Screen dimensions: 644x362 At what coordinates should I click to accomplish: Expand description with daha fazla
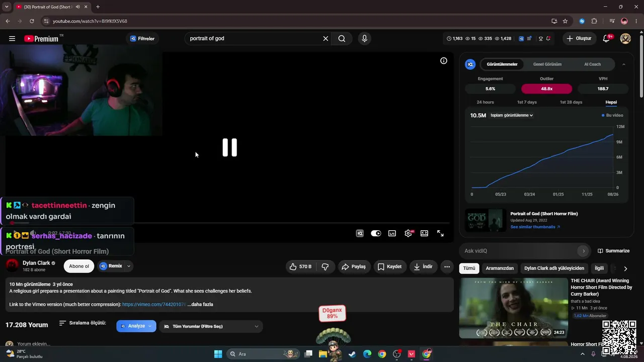[x=200, y=304]
